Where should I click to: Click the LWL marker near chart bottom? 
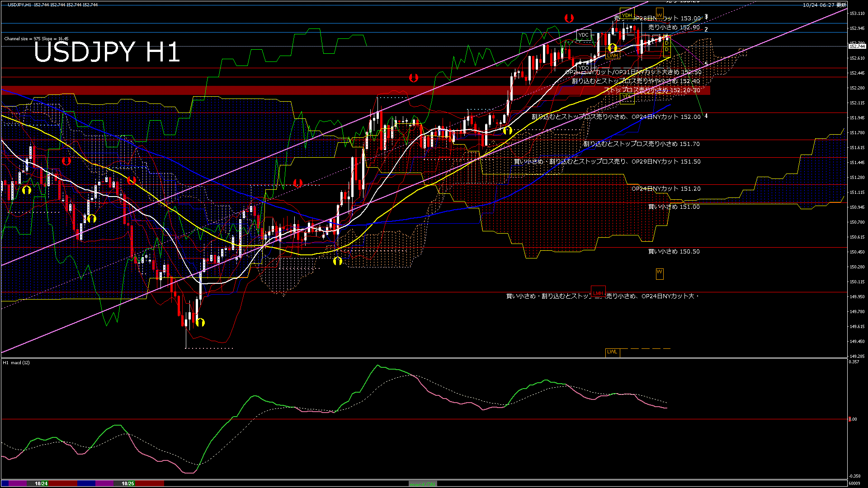click(x=612, y=352)
